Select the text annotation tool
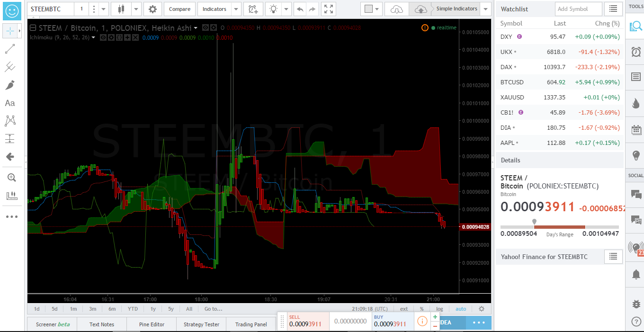Screen dimensions: 644x332 (10, 103)
